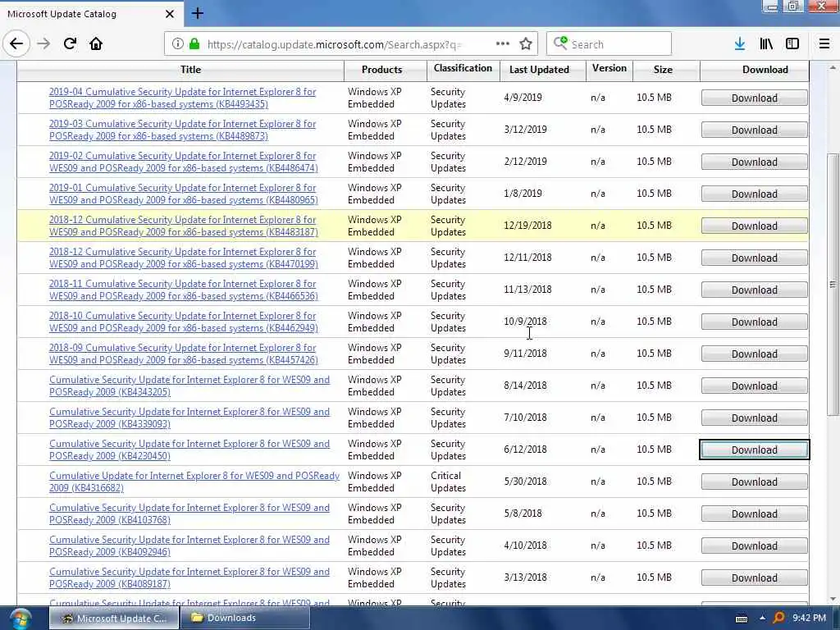Viewport: 840px width, 630px height.
Task: Open the KB4316682 Cumulative Update link
Action: [x=194, y=482]
